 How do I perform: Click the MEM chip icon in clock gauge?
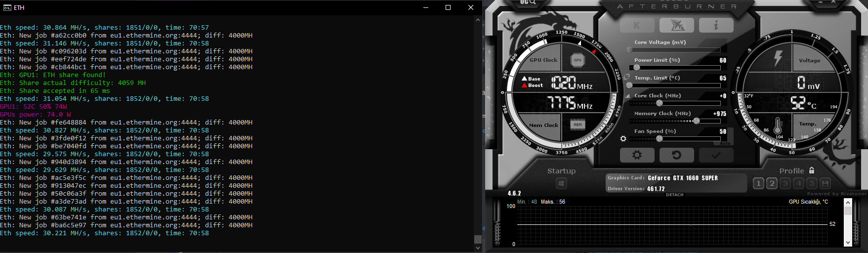pos(578,125)
